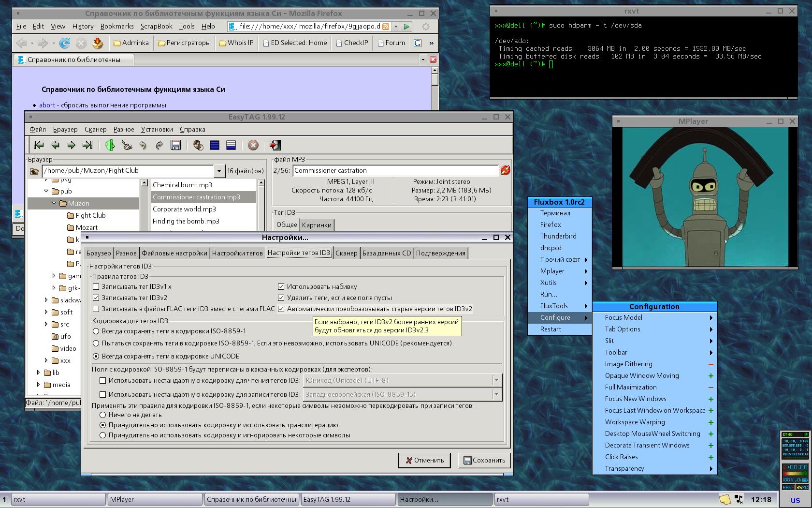The width and height of the screenshot is (812, 508).
Task: Click the floppy disk save icon
Action: tap(175, 145)
